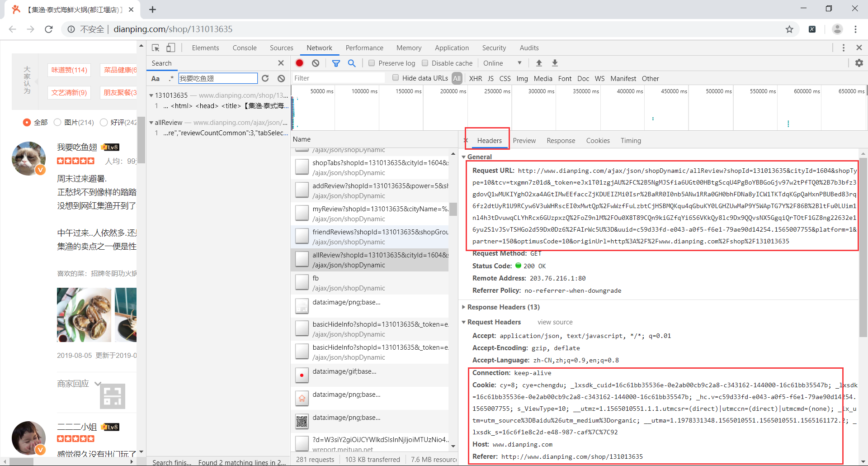Viewport: 868px width, 466px height.
Task: Open DevTools three-dot customize menu
Action: (x=843, y=48)
